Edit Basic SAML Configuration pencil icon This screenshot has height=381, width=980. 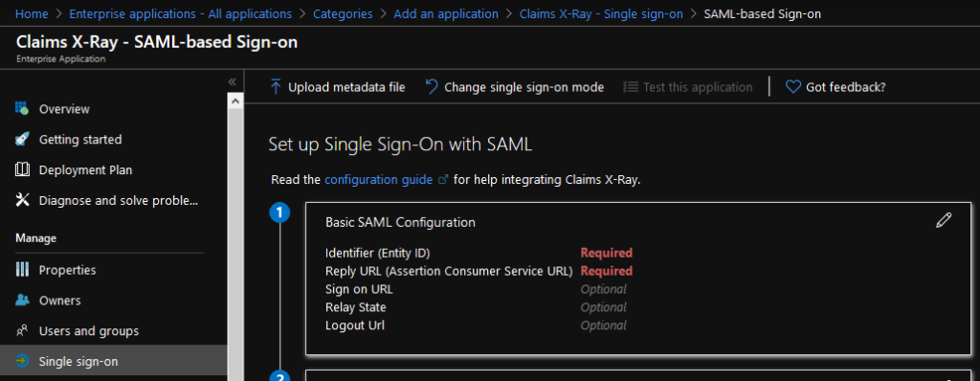944,219
